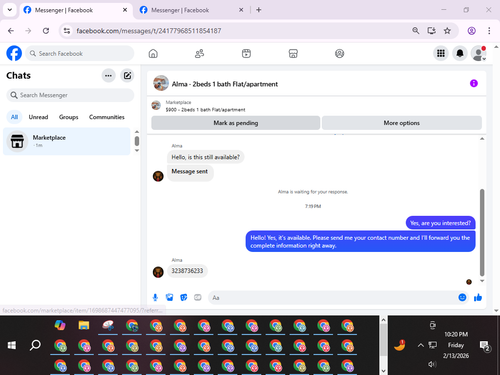The width and height of the screenshot is (500, 375).
Task: Click the Mark as pending button
Action: click(236, 123)
